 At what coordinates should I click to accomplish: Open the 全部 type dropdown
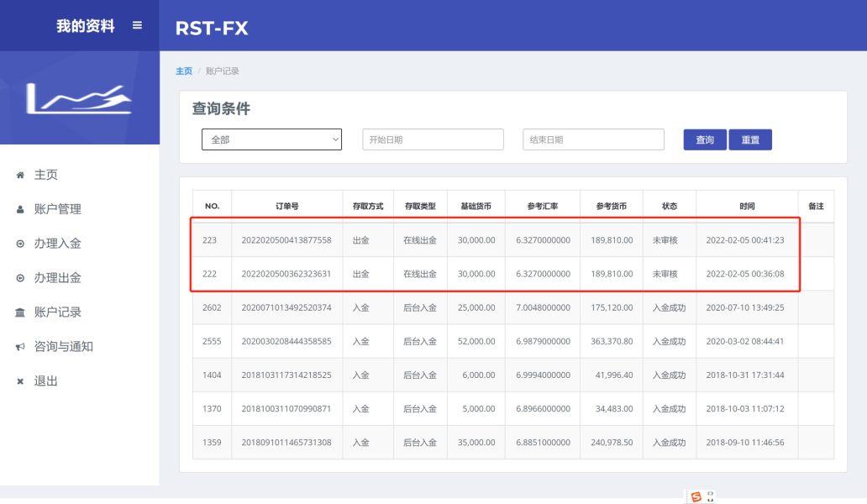271,139
